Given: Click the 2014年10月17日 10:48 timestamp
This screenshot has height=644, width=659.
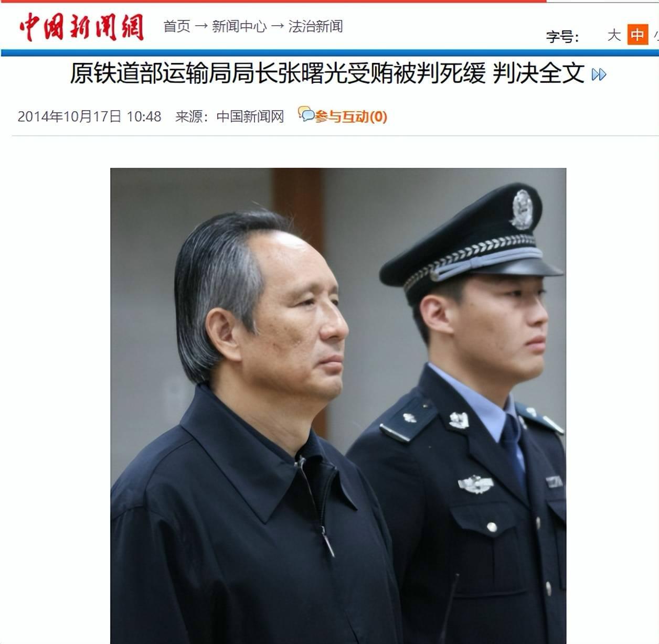Looking at the screenshot, I should point(89,116).
